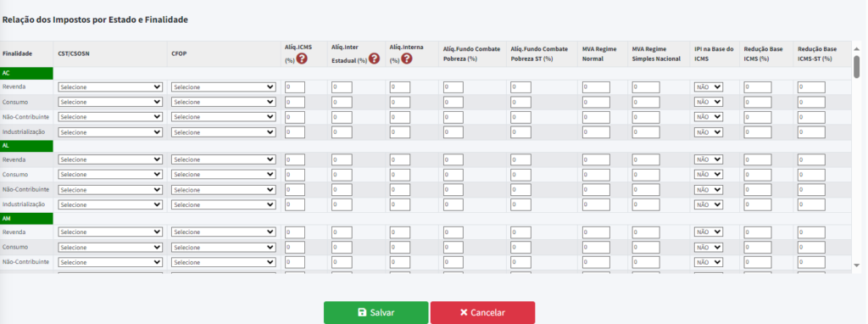
Task: Open IPI na Base dropdown for AM Consumo
Action: pos(709,247)
